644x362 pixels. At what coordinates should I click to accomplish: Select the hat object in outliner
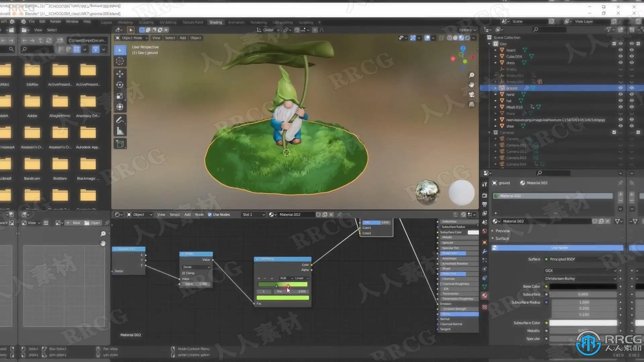(x=508, y=101)
